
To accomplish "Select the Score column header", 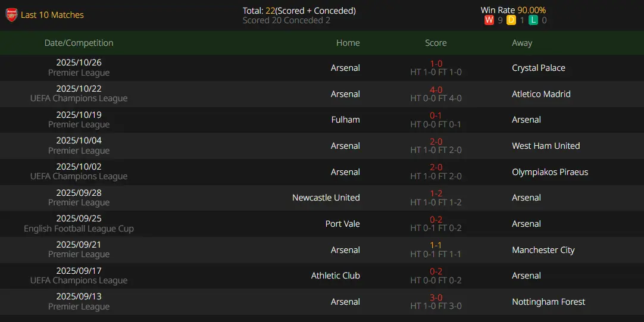I will pos(436,43).
